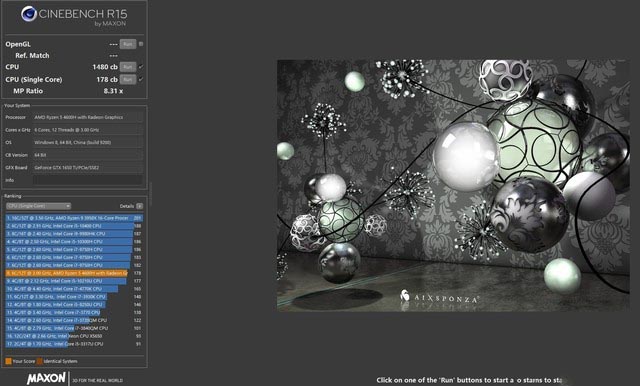Select the GFX Board GeForce GTX field
This screenshot has width=640, height=386.
click(88, 167)
